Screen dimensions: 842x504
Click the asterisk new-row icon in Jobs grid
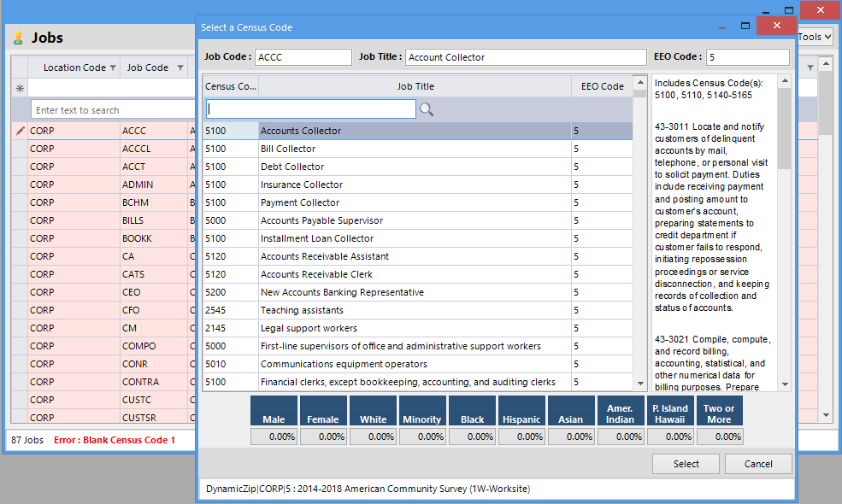click(20, 88)
